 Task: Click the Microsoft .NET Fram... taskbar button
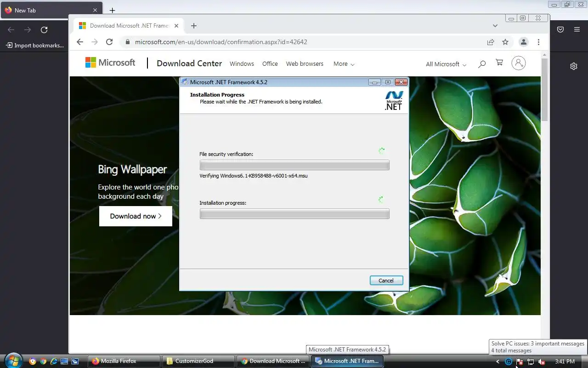(347, 361)
